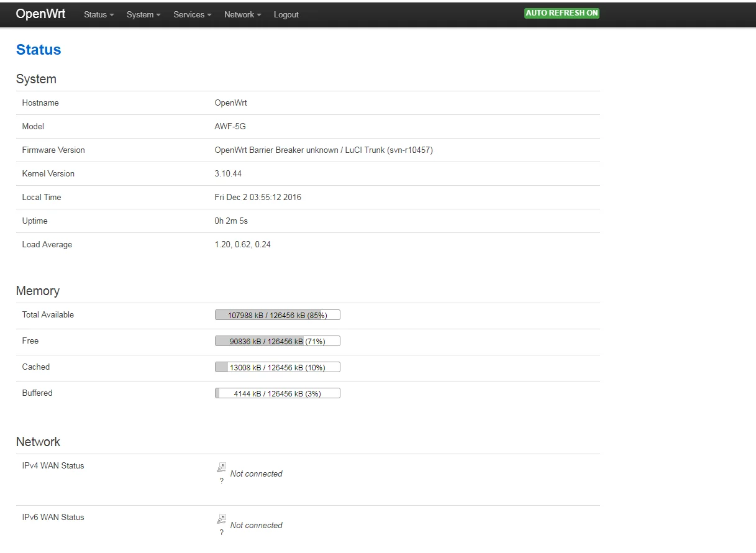Select the Cached memory label
756x553 pixels.
(x=36, y=367)
